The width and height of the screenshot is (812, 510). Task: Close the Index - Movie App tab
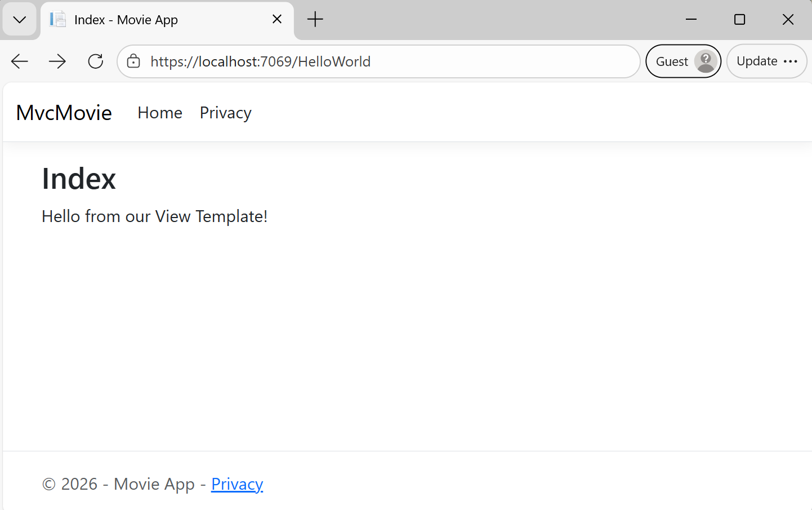pyautogui.click(x=276, y=19)
